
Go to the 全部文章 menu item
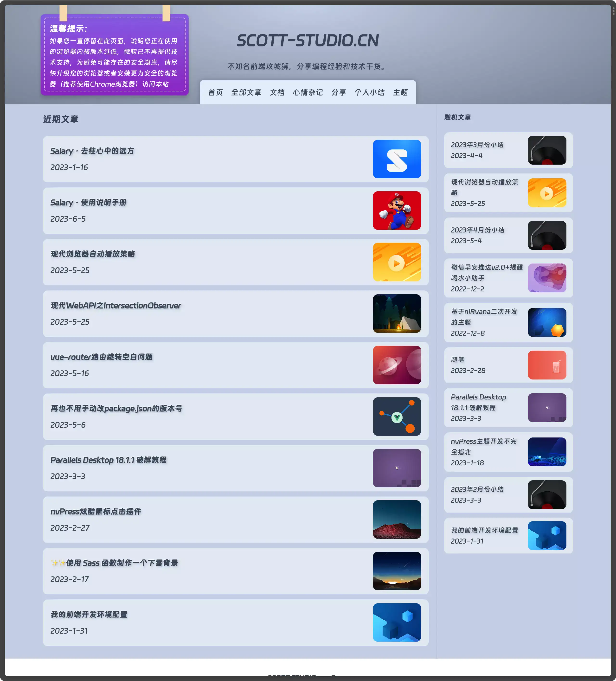tap(246, 93)
